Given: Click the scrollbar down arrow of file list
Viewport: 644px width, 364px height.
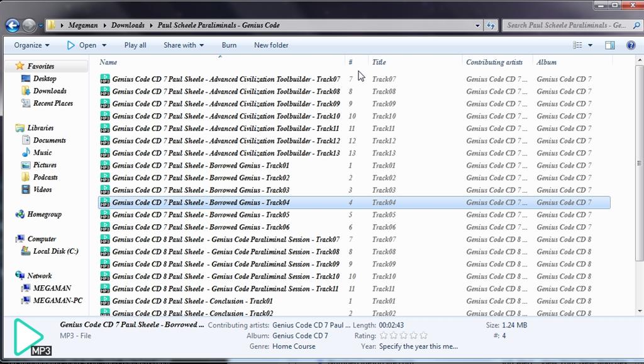Looking at the screenshot, I should (x=640, y=311).
